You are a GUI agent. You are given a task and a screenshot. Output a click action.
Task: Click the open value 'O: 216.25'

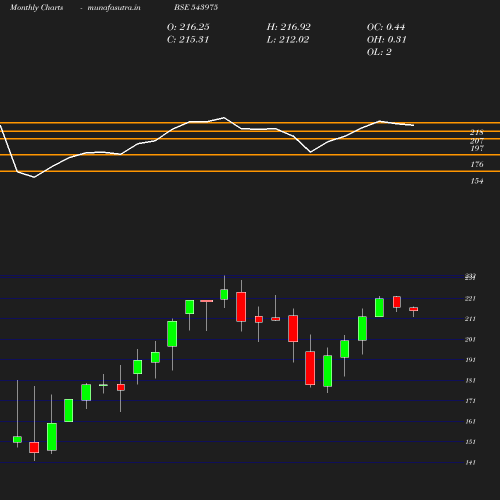[188, 27]
